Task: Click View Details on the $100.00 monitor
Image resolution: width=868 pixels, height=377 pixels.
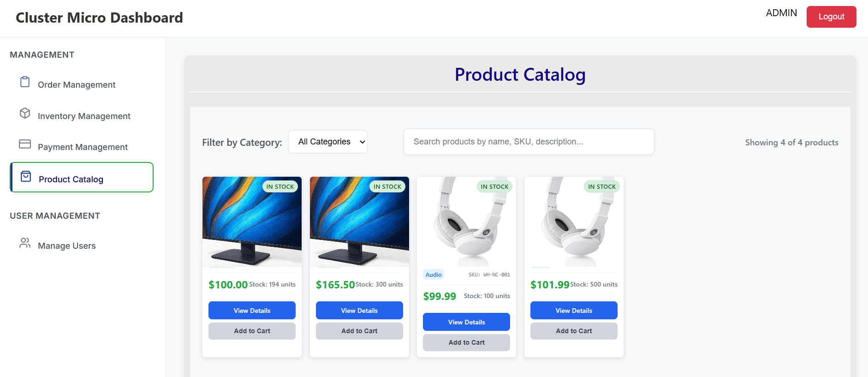Action: [252, 310]
